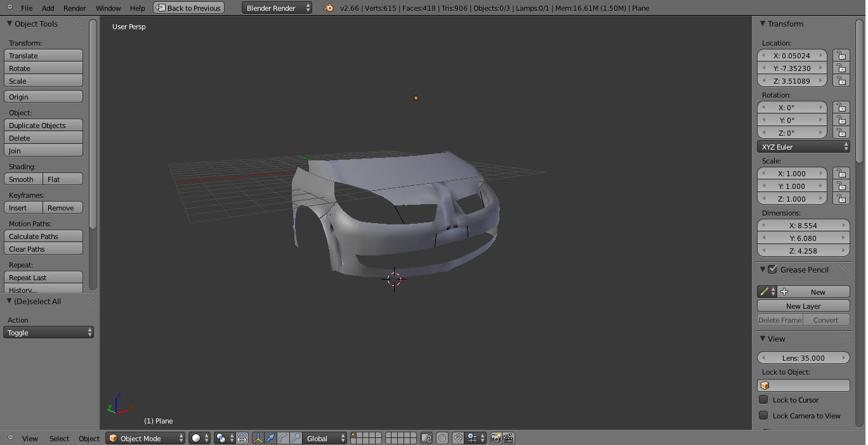Click the OpenGL render animation clapper icon
This screenshot has height=445, width=868.
(508, 438)
